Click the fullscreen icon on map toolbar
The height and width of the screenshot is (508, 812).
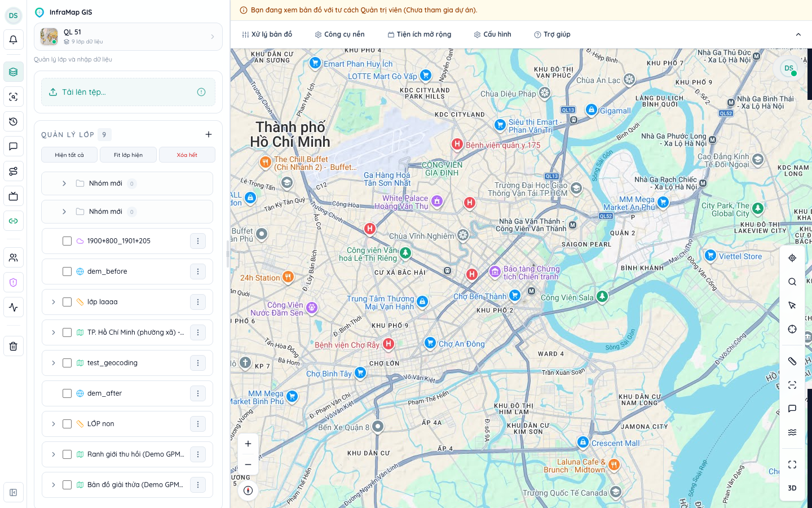click(x=792, y=465)
